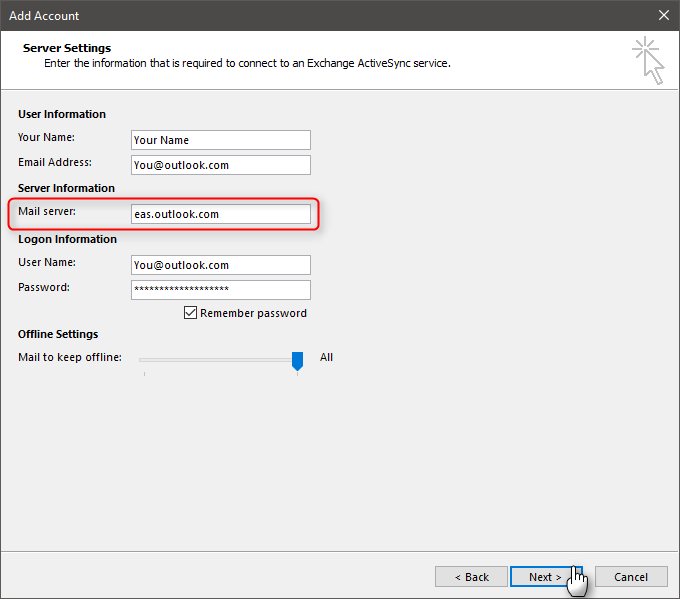Image resolution: width=680 pixels, height=599 pixels.
Task: Go back with the Back button
Action: (x=471, y=576)
